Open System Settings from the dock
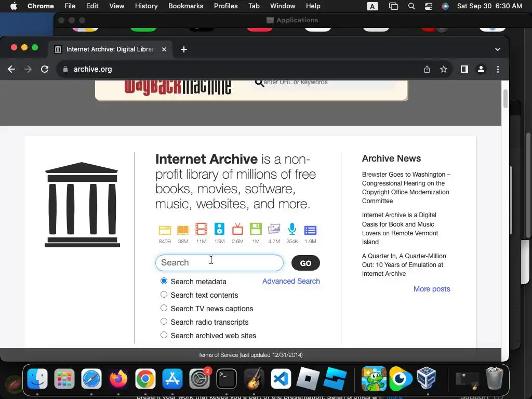Screen dimensions: 532x399 (199, 378)
